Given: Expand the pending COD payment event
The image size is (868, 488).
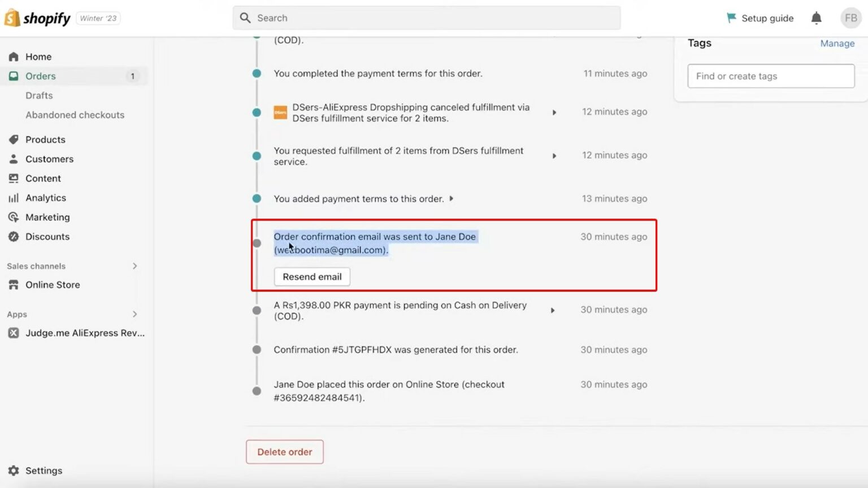Looking at the screenshot, I should pyautogui.click(x=552, y=310).
